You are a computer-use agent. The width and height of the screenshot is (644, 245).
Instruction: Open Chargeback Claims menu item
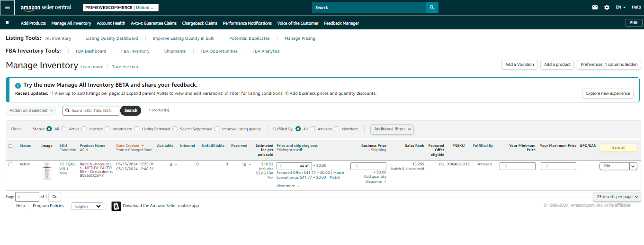point(200,23)
